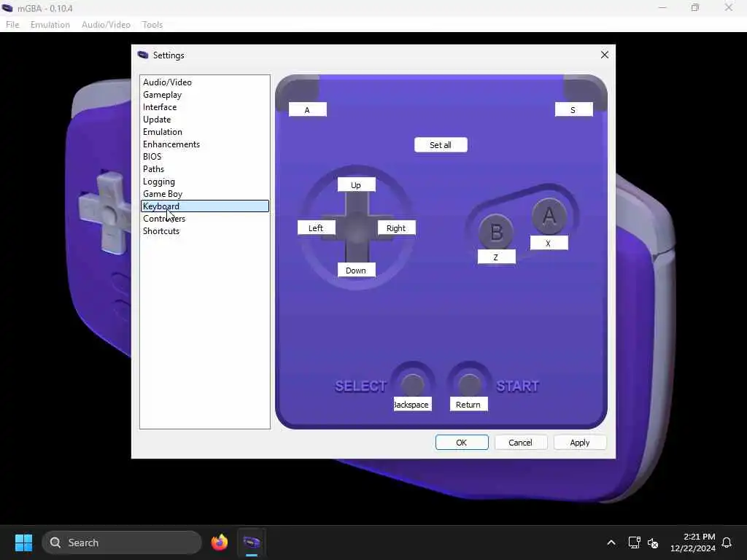Show hidden system tray icons

tap(611, 542)
